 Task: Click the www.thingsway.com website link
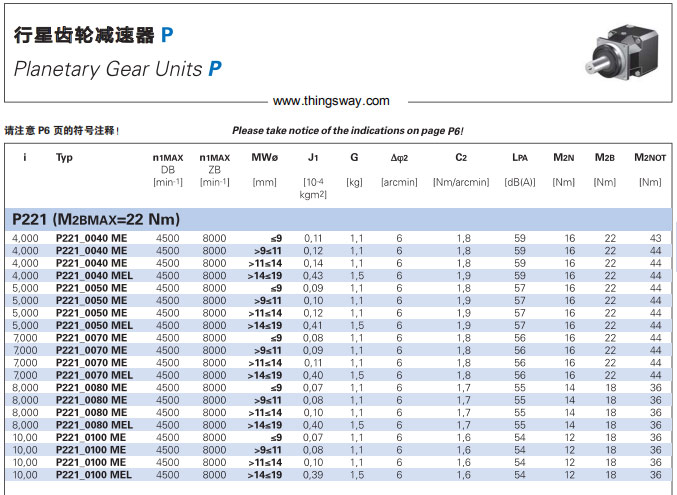coord(330,101)
